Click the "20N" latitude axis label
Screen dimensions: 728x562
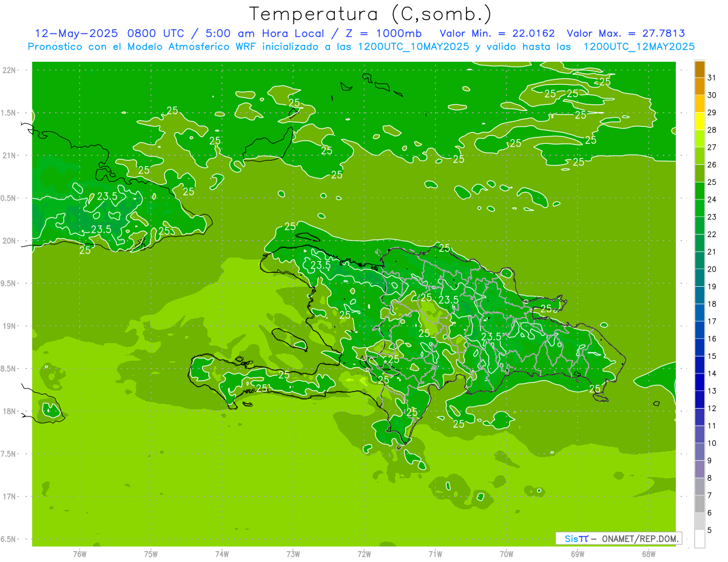point(9,241)
